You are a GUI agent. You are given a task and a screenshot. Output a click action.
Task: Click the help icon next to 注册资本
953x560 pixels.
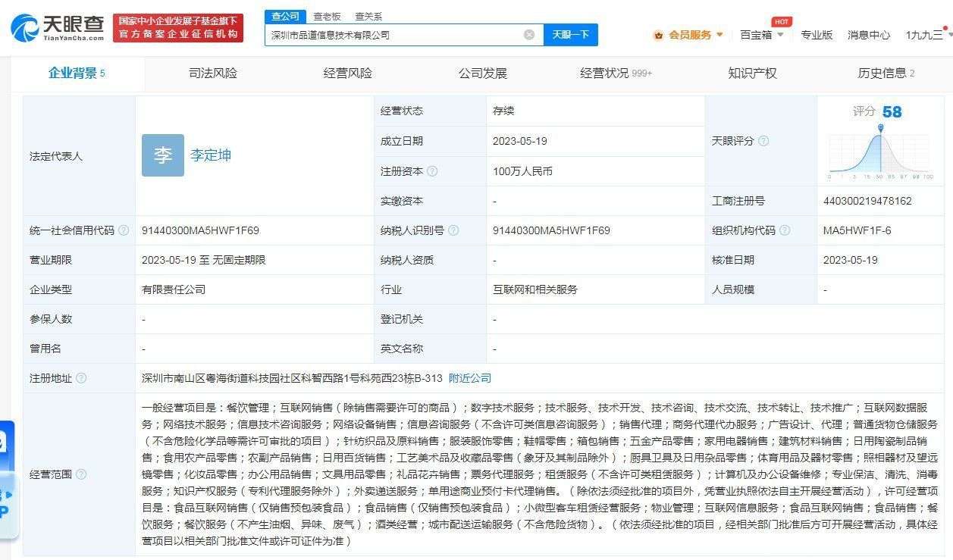click(x=432, y=171)
